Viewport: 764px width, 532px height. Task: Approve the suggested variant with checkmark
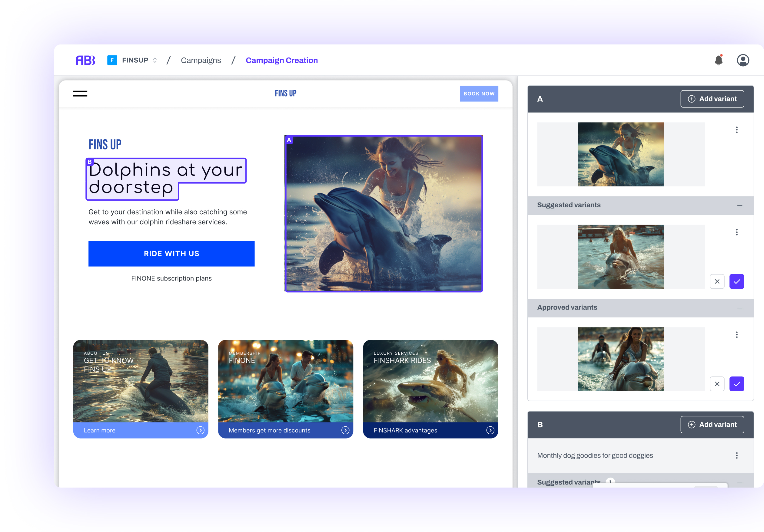[x=736, y=282]
